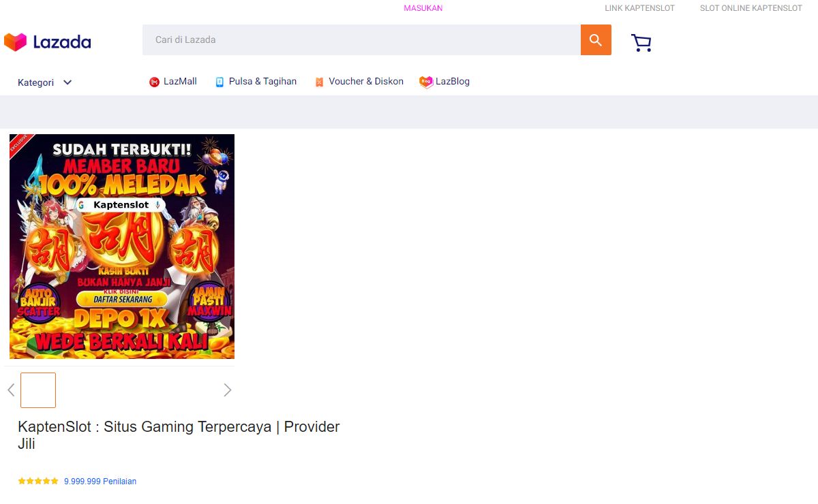Viewport: 818px width, 504px height.
Task: Click the Lazada logo
Action: click(x=47, y=42)
